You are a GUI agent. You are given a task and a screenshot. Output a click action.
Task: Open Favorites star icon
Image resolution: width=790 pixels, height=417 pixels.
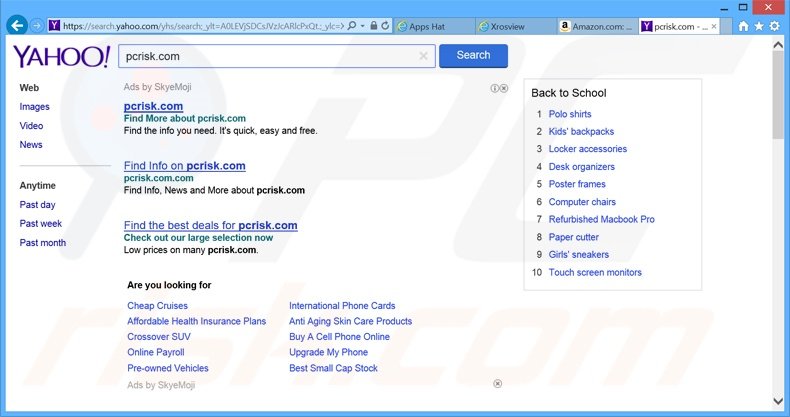[759, 26]
